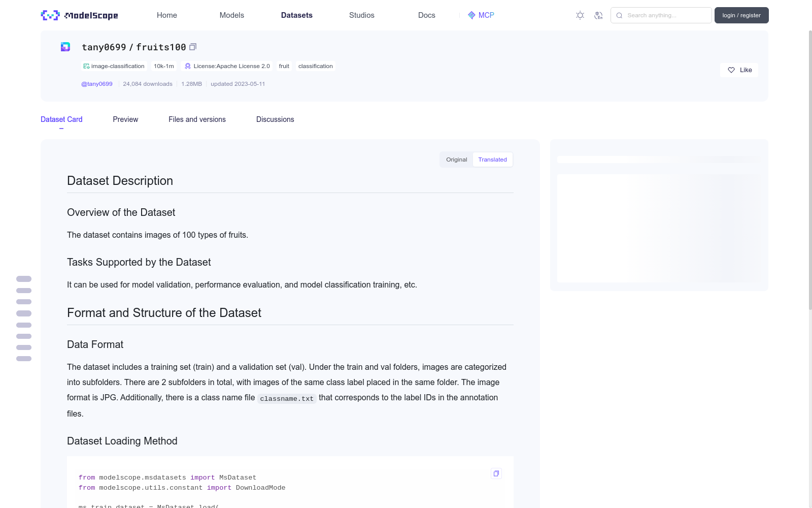Click the classname.txt inline code
This screenshot has width=812, height=508.
pos(287,398)
